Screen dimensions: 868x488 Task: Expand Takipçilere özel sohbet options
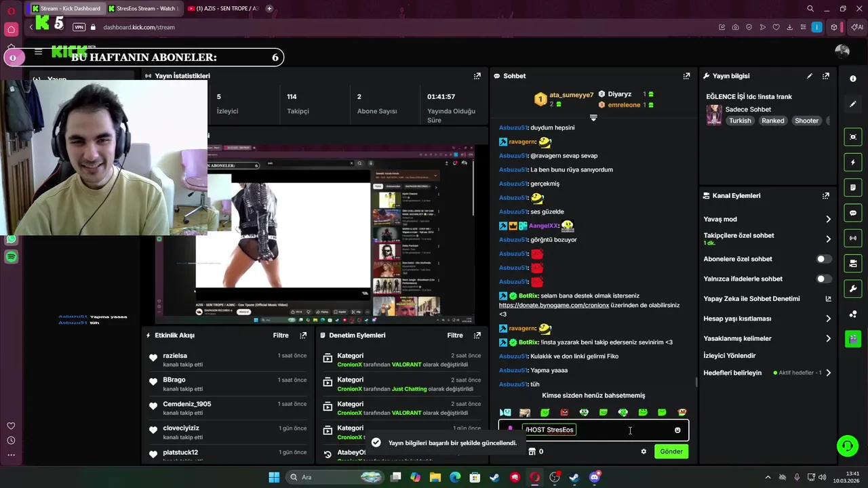[x=828, y=239]
